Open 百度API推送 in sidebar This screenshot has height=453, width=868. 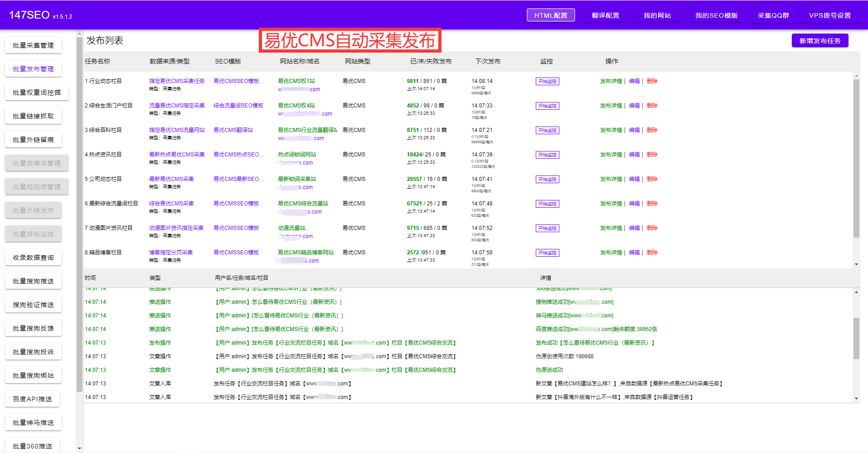pos(32,399)
